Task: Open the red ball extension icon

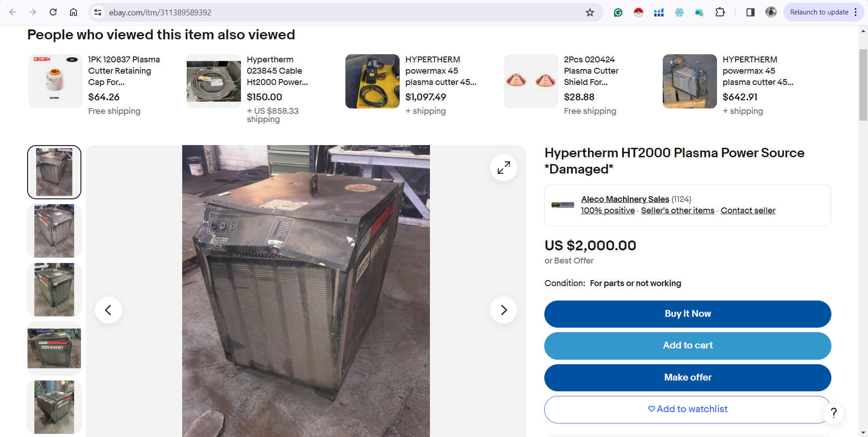Action: (638, 12)
